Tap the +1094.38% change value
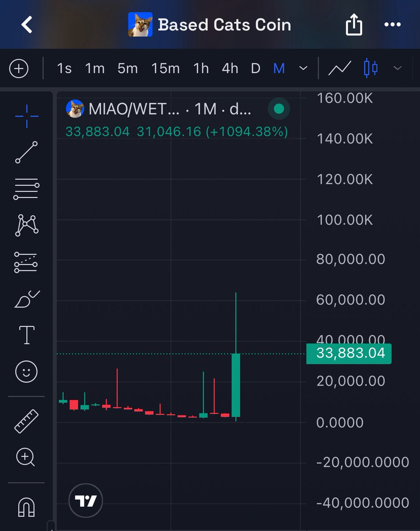Image resolution: width=420 pixels, height=531 pixels. [248, 131]
